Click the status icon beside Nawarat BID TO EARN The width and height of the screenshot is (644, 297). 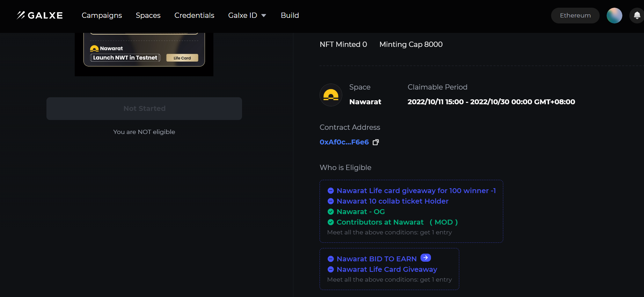pos(331,259)
